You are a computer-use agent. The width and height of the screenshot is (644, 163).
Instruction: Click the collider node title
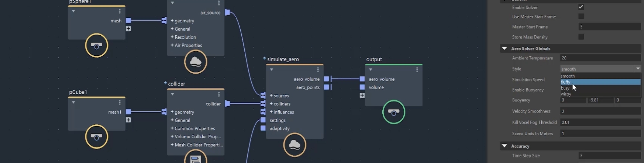(x=177, y=84)
